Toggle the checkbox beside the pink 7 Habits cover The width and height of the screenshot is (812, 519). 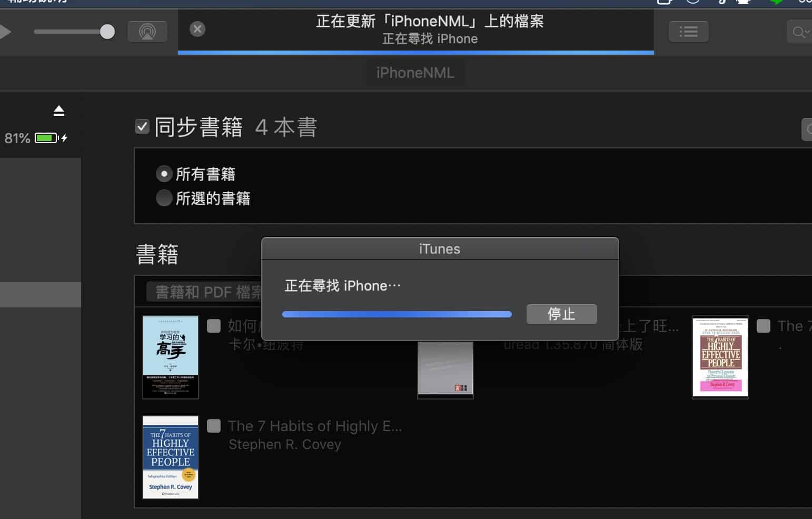click(764, 326)
